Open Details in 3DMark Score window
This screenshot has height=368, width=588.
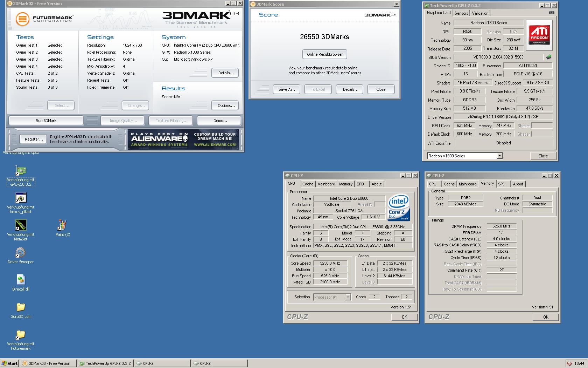[x=350, y=89]
